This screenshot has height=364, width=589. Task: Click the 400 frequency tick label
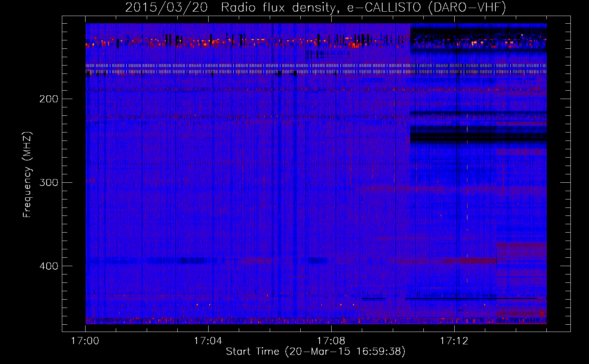tap(49, 266)
